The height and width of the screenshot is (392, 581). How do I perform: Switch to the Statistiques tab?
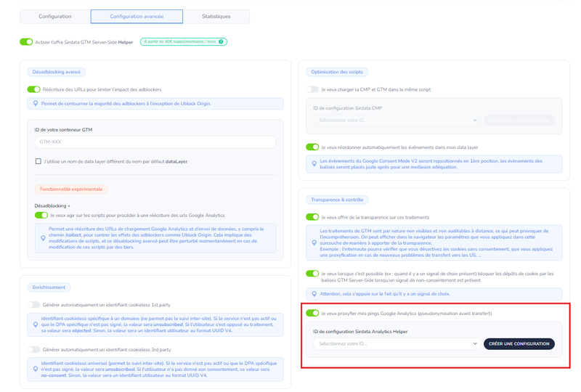click(x=216, y=16)
